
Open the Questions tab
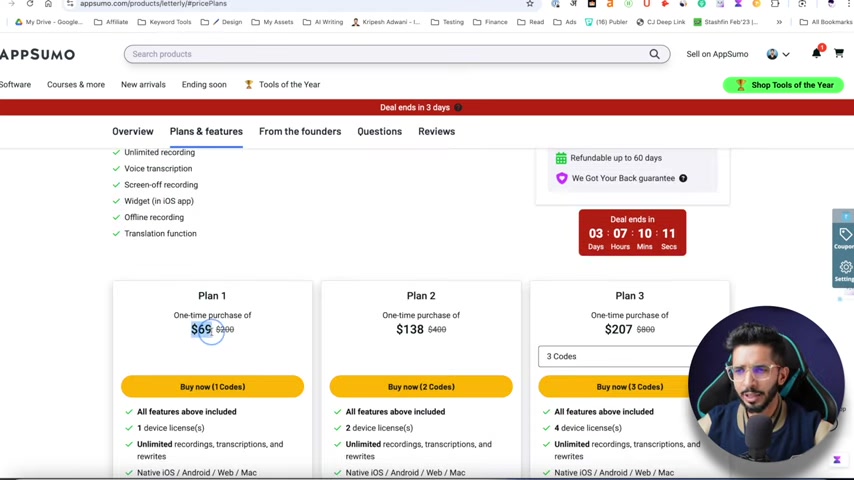[379, 131]
